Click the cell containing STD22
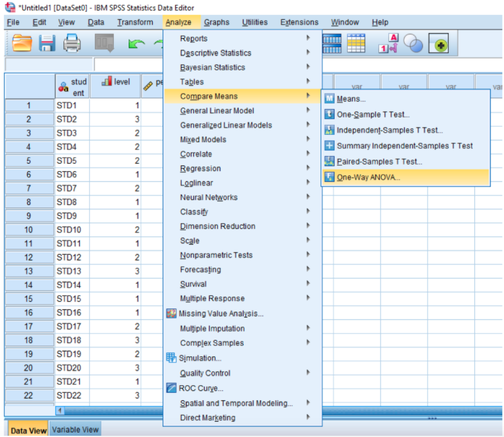Screen dimensions: 504x437 72,395
